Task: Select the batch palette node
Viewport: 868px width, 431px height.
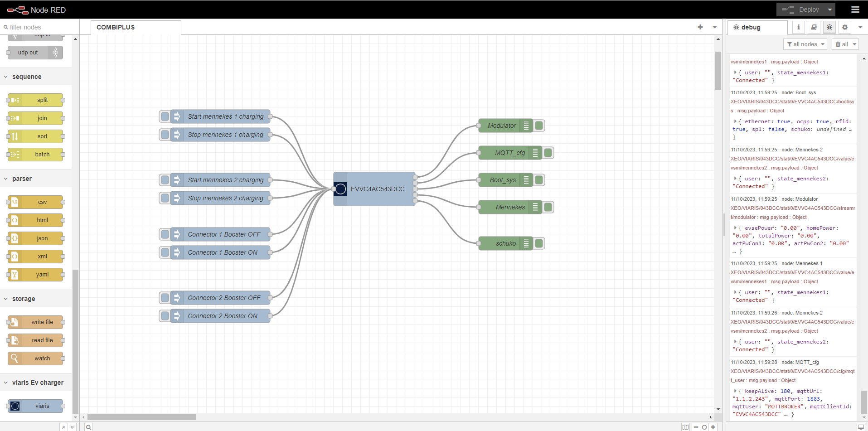Action: (x=35, y=155)
